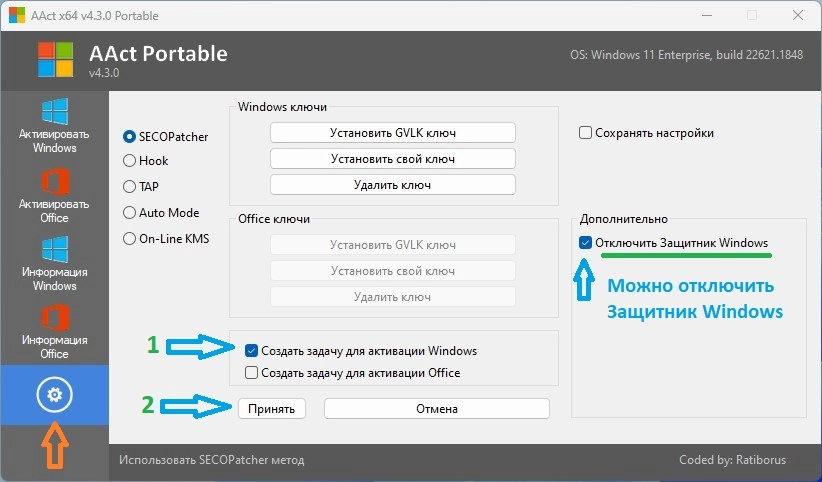The width and height of the screenshot is (822, 482).
Task: Select the Hook activation method
Action: pos(129,160)
